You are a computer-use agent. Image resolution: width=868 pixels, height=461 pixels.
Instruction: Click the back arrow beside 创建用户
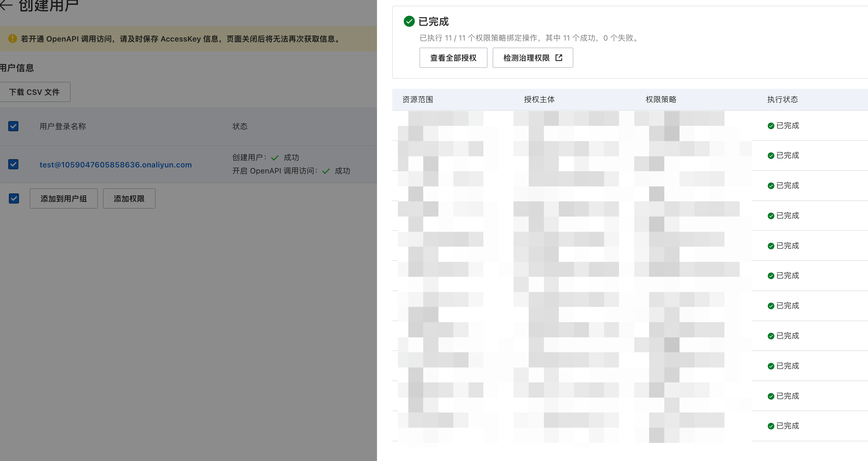(x=6, y=5)
